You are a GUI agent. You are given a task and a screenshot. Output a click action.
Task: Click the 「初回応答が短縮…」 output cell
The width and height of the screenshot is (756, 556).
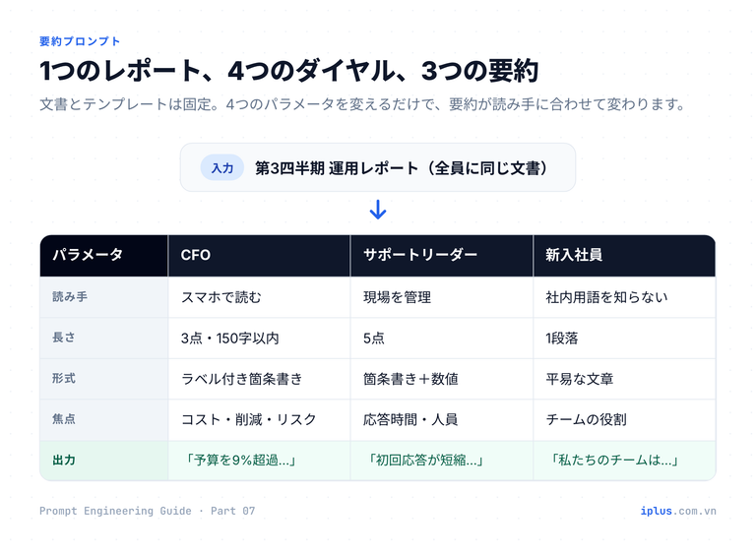(x=442, y=461)
